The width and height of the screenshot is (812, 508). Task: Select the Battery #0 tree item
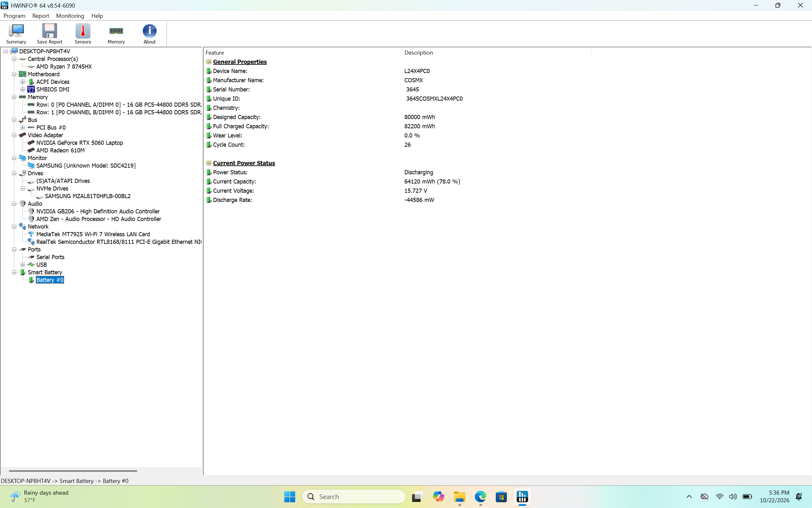tap(50, 280)
